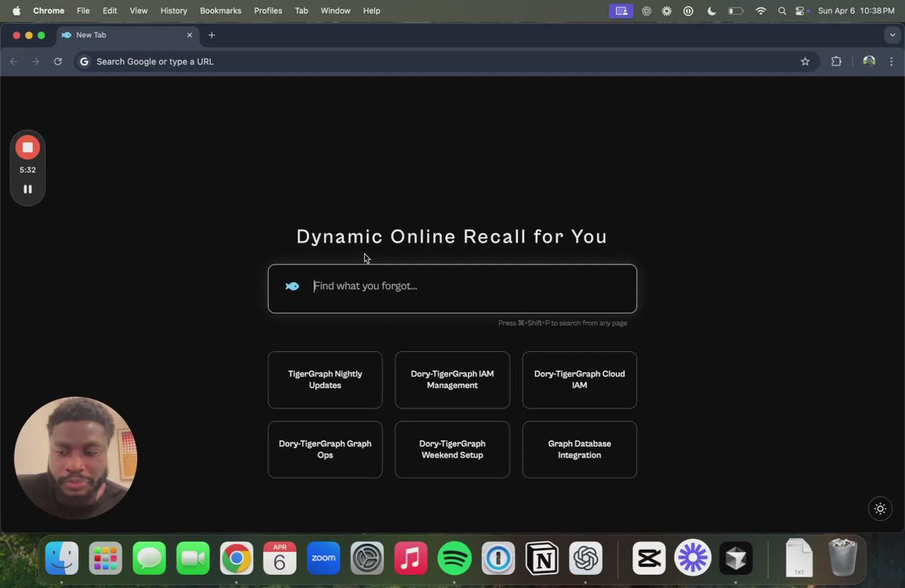The height and width of the screenshot is (588, 905).
Task: Open ChatGPT from the Dock
Action: coord(586,558)
